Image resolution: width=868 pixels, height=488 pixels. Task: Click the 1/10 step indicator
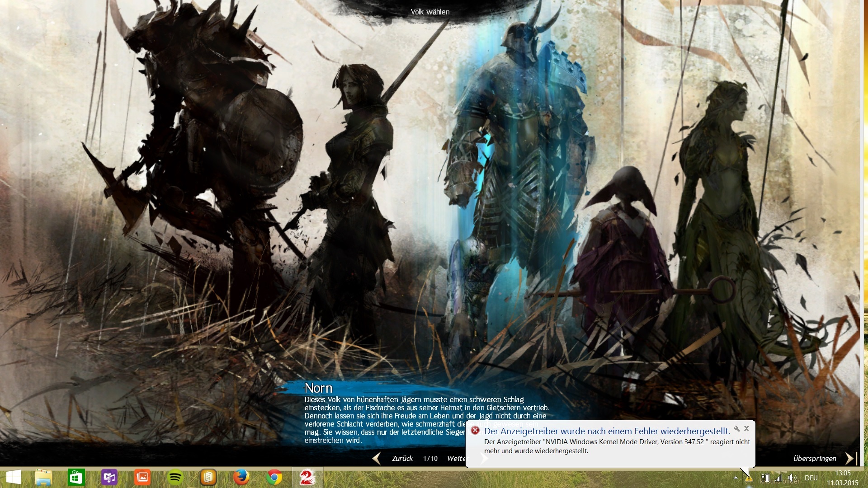pos(430,458)
